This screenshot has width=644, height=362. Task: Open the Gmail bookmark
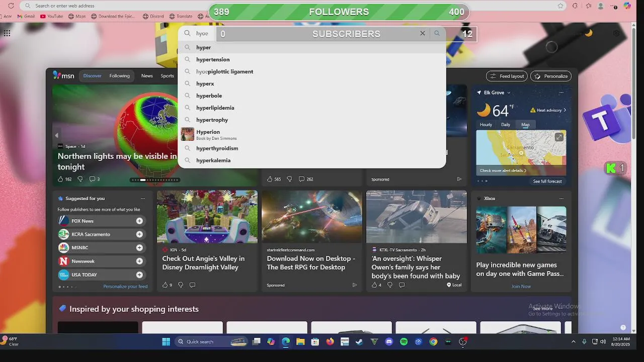pyautogui.click(x=26, y=16)
